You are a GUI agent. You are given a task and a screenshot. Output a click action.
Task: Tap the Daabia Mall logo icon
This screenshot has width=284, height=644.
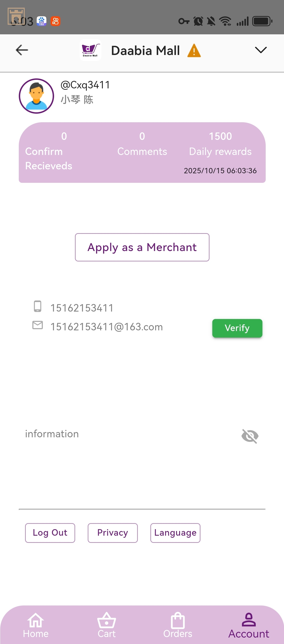coord(90,50)
